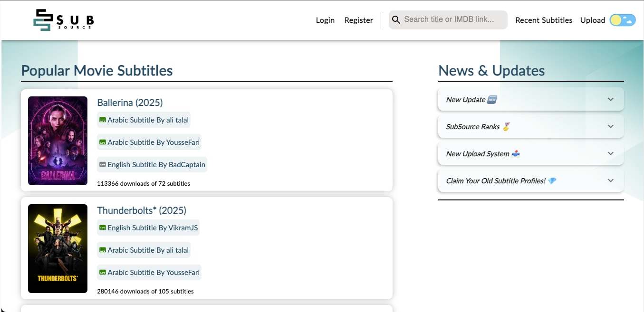Click the grey caption icon beside BadCaptain subtitle
644x312 pixels.
click(x=102, y=165)
